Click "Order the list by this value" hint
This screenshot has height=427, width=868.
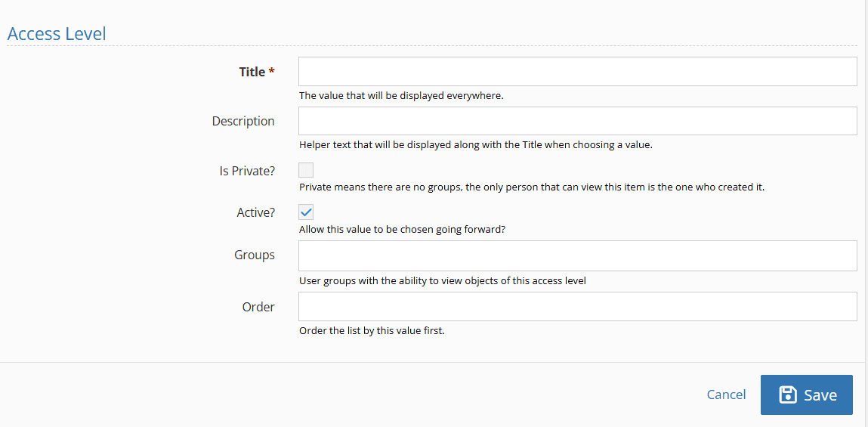tap(372, 330)
